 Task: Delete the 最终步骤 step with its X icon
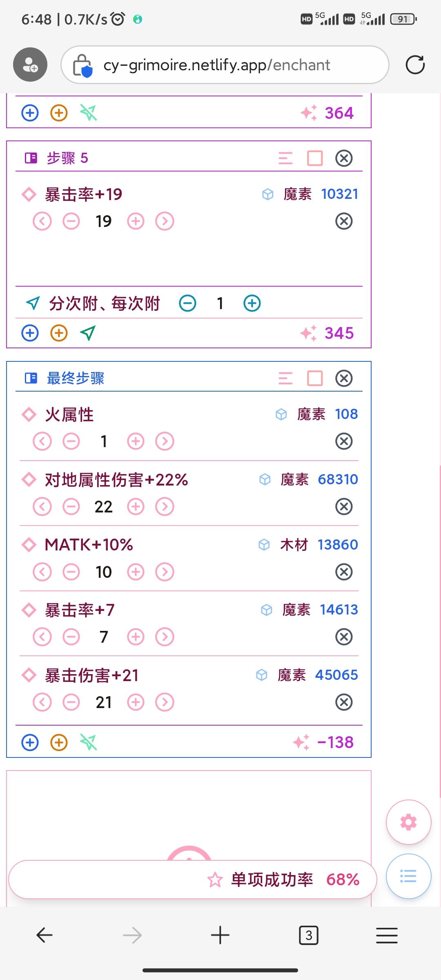tap(344, 379)
